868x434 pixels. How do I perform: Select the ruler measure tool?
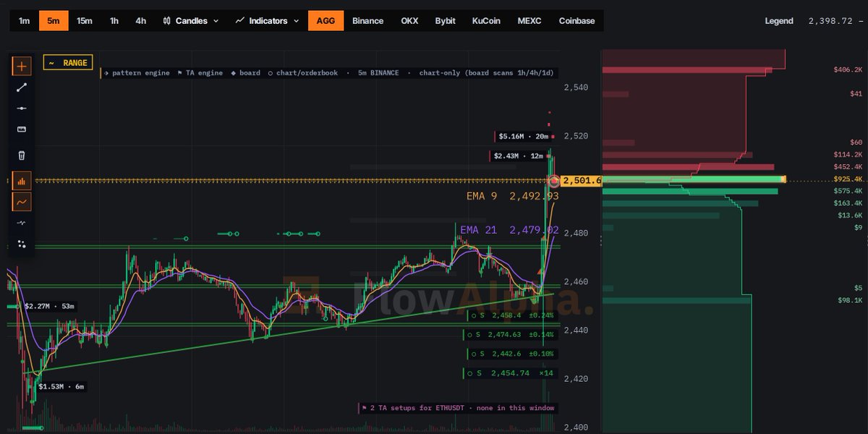22,129
